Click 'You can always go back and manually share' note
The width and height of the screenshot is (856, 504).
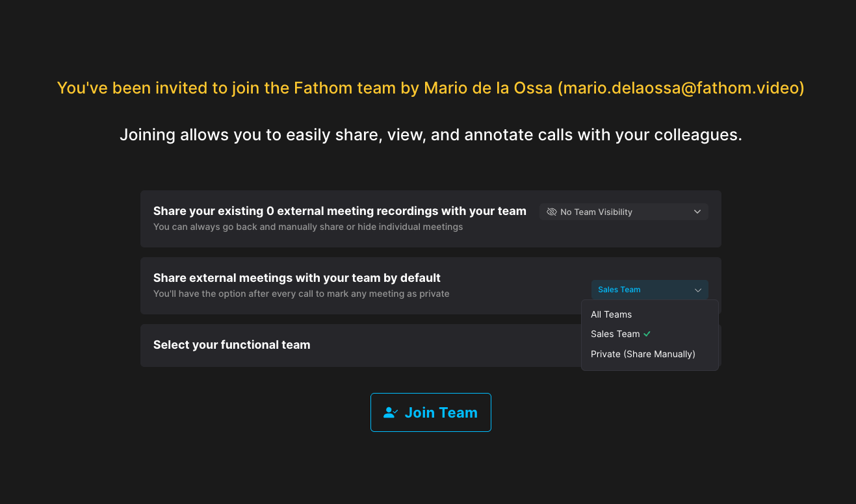point(308,227)
